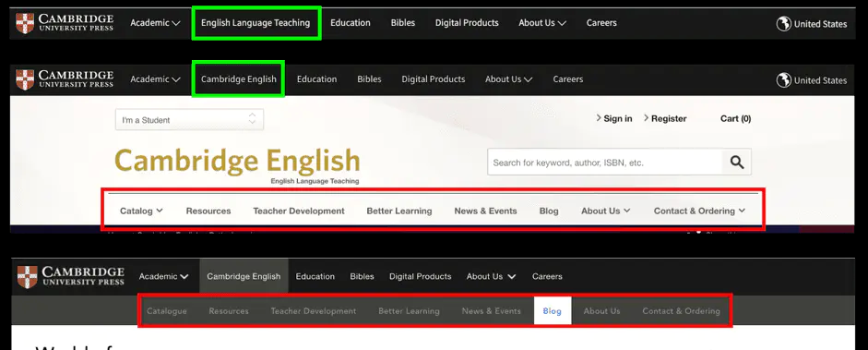Open News & Events in the gray submenu bar
This screenshot has width=868, height=350.
pyautogui.click(x=492, y=310)
